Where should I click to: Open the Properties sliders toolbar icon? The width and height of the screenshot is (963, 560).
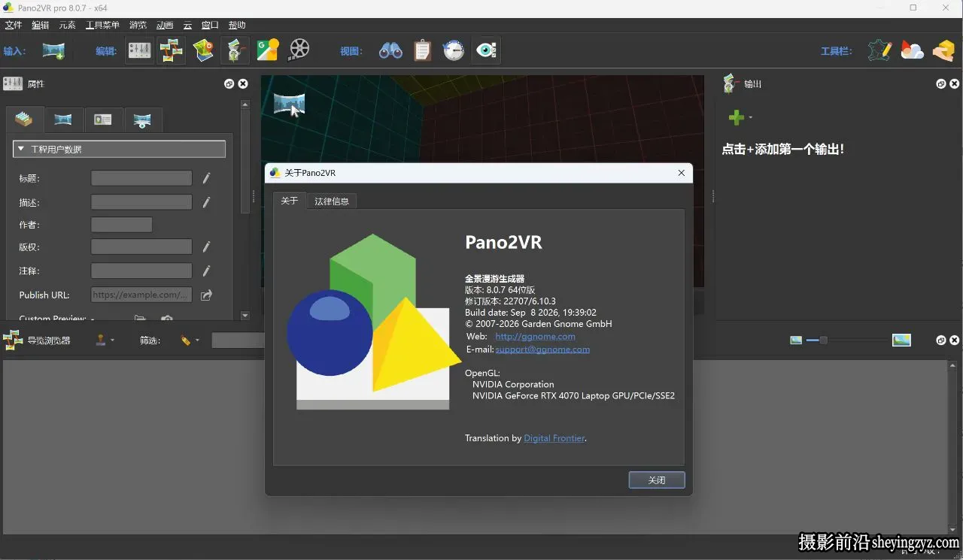tap(139, 50)
